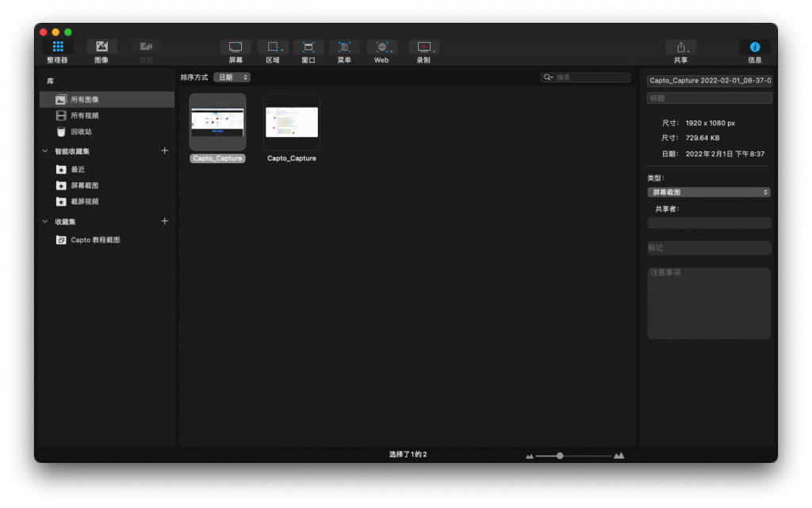Open the sort-by 日期 dropdown
This screenshot has height=508, width=812.
(232, 78)
